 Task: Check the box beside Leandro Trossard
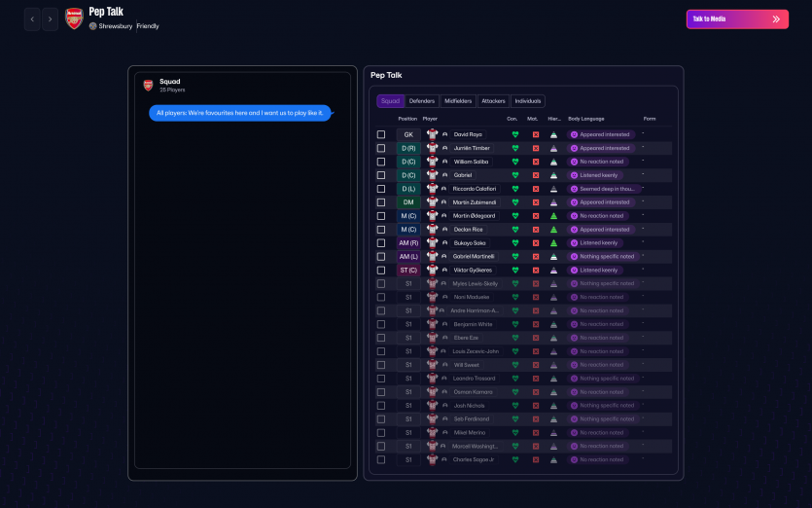(381, 379)
